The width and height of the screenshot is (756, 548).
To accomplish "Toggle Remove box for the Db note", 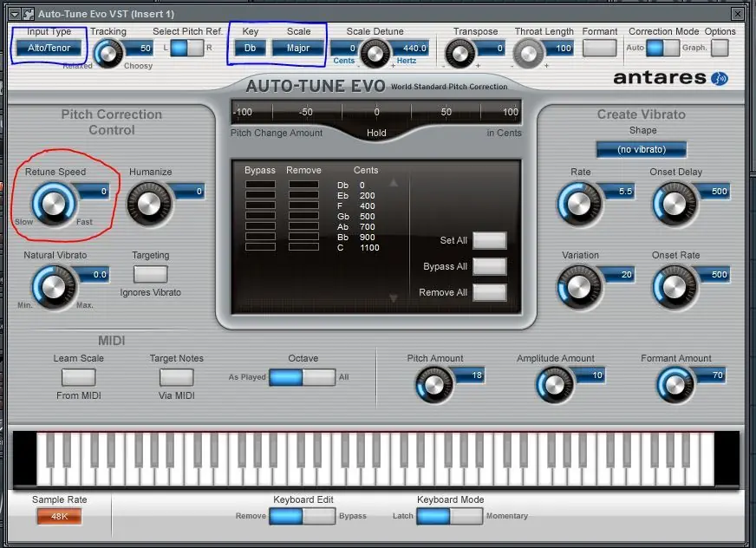I will point(303,185).
